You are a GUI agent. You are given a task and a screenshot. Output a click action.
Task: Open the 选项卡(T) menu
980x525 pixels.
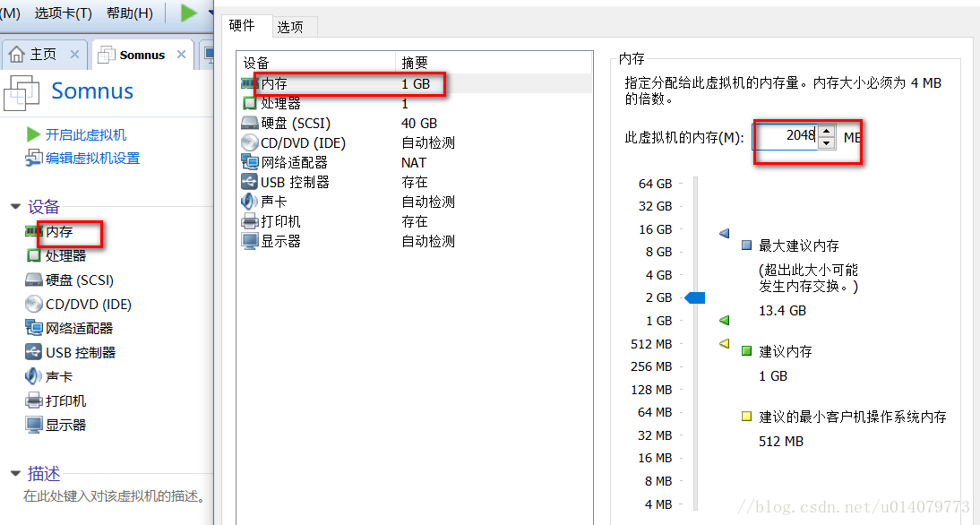(x=63, y=13)
